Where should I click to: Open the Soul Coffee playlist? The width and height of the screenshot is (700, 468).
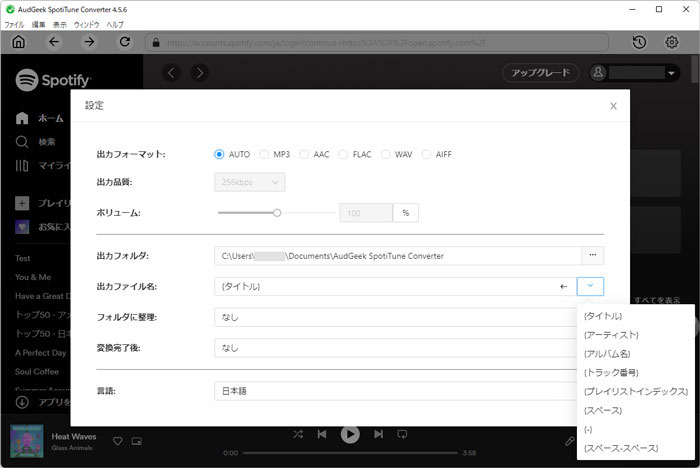37,372
